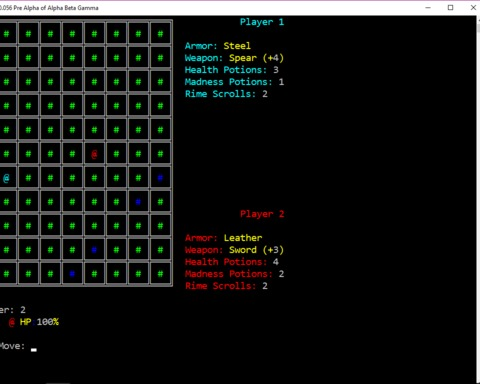This screenshot has width=480, height=384.
Task: Click the red 'Rime Scrolls: 2' line
Action: [x=226, y=286]
